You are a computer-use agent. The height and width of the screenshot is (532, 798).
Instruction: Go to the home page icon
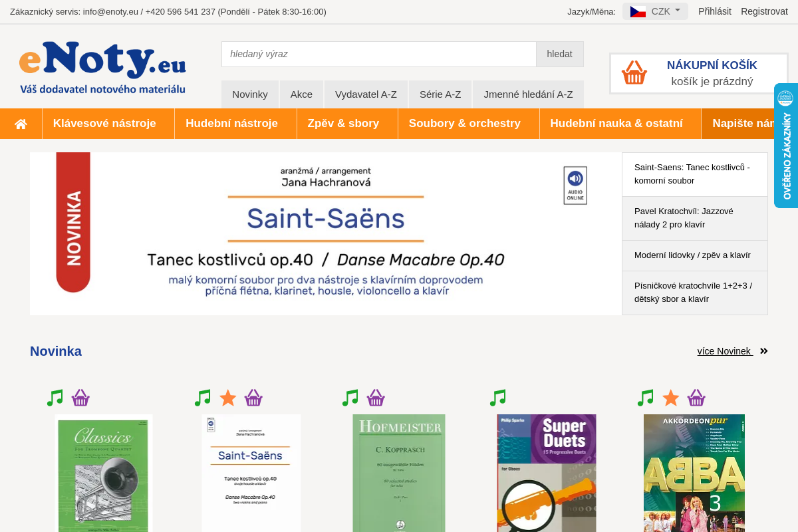21,124
